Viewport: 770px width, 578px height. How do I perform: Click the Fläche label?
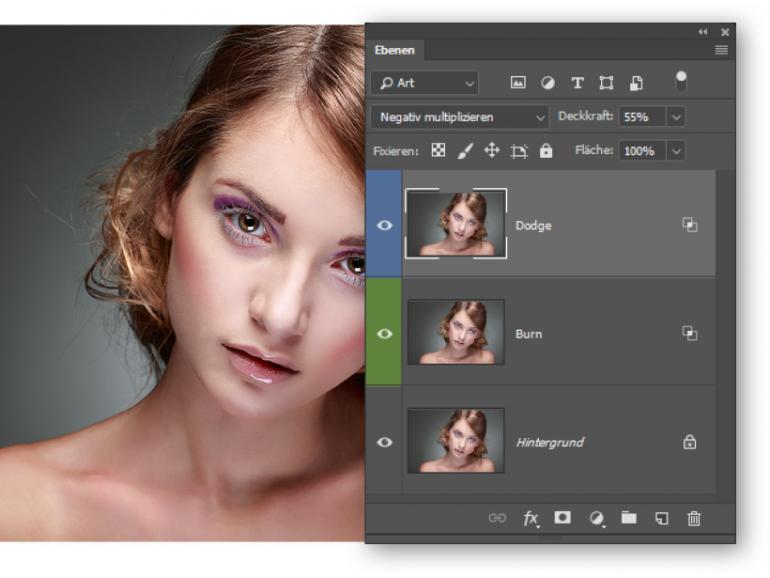[594, 150]
